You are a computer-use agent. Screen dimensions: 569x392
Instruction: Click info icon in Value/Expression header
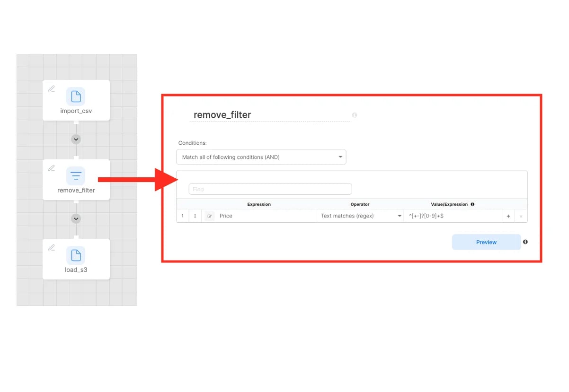pos(472,204)
